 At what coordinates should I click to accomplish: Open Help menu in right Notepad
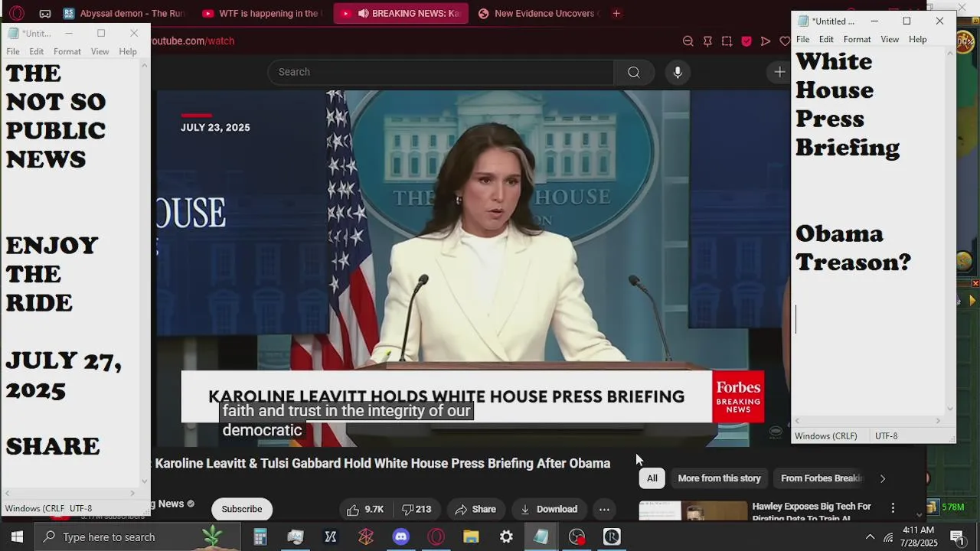[x=918, y=39]
